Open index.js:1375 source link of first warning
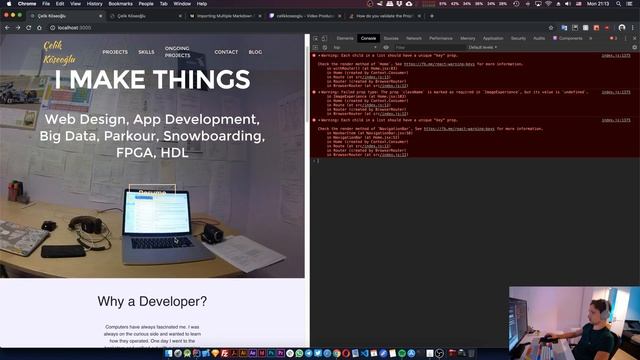Screen dimensions: 640x360 click(x=616, y=55)
